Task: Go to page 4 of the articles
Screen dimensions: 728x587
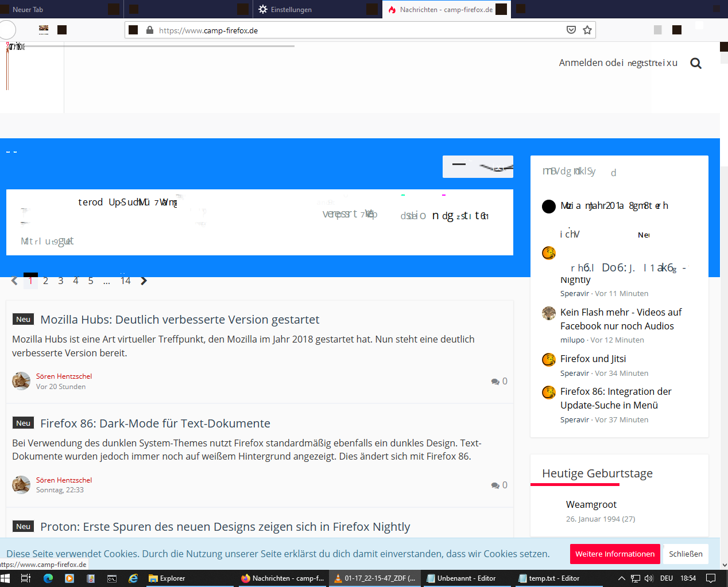Action: pyautogui.click(x=75, y=281)
